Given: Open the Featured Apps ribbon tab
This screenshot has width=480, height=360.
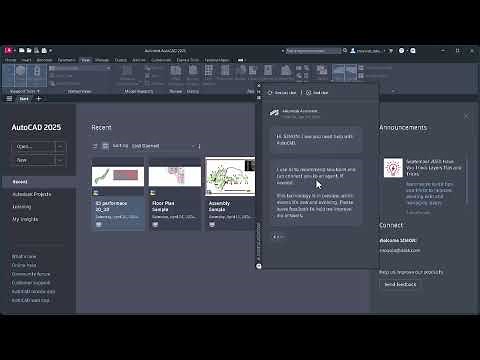Looking at the screenshot, I should (217, 60).
